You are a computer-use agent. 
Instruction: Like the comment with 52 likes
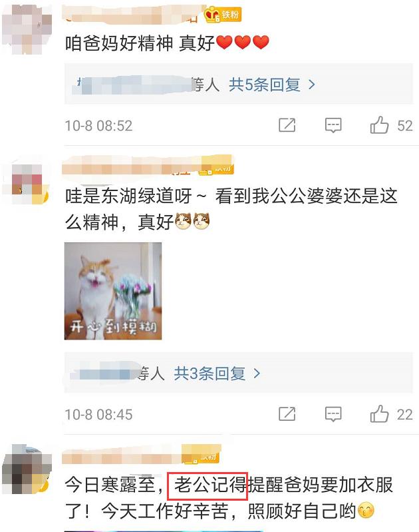[x=379, y=125]
